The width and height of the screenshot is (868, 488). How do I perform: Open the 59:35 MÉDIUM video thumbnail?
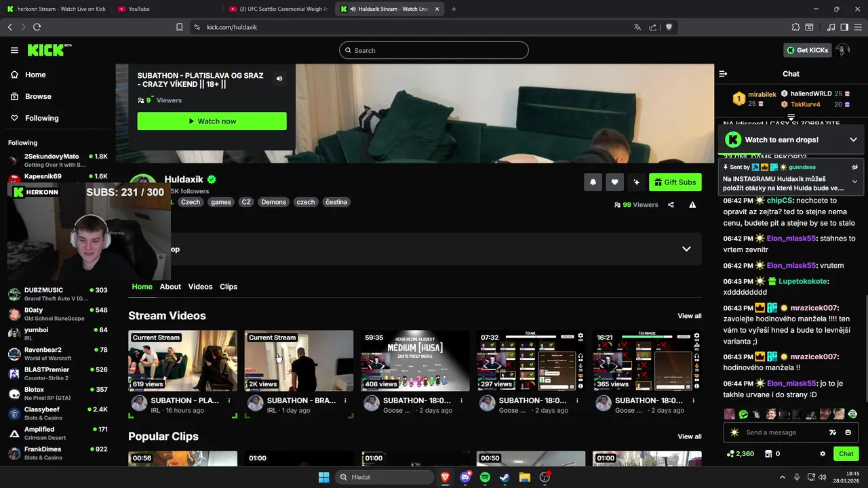[x=415, y=361]
